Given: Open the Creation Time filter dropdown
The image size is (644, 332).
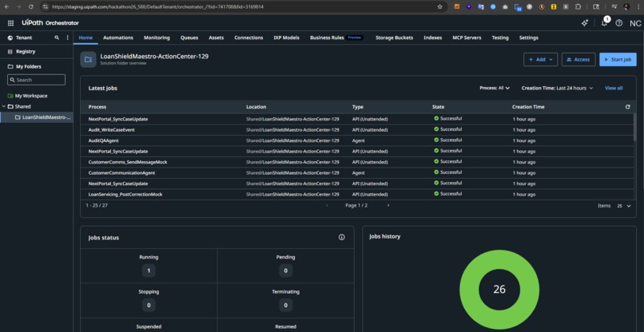Looking at the screenshot, I should [558, 88].
